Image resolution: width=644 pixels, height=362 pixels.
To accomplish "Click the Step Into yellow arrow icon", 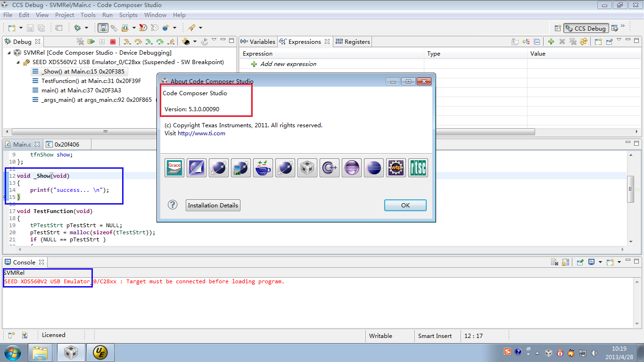I will point(127,41).
